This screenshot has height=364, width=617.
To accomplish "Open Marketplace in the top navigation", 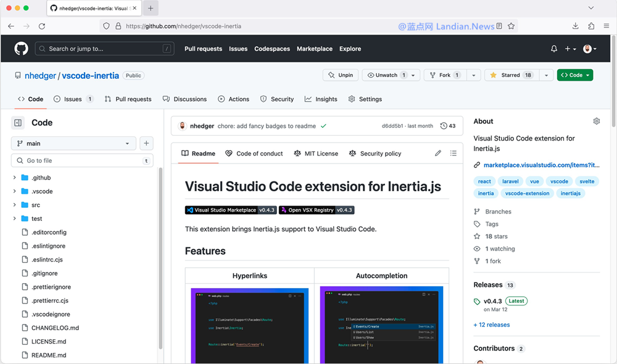I will click(315, 49).
